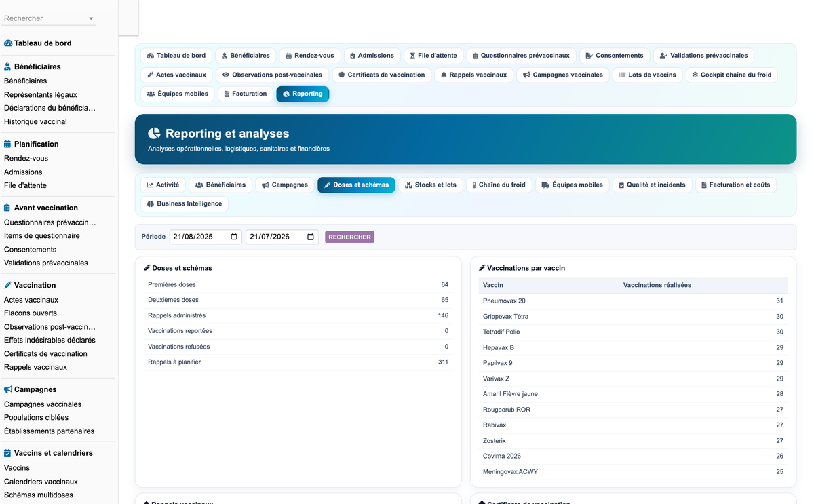The image size is (814, 504).
Task: Click the Tableau de bord gauge icon in sidebar
Action: click(x=8, y=43)
